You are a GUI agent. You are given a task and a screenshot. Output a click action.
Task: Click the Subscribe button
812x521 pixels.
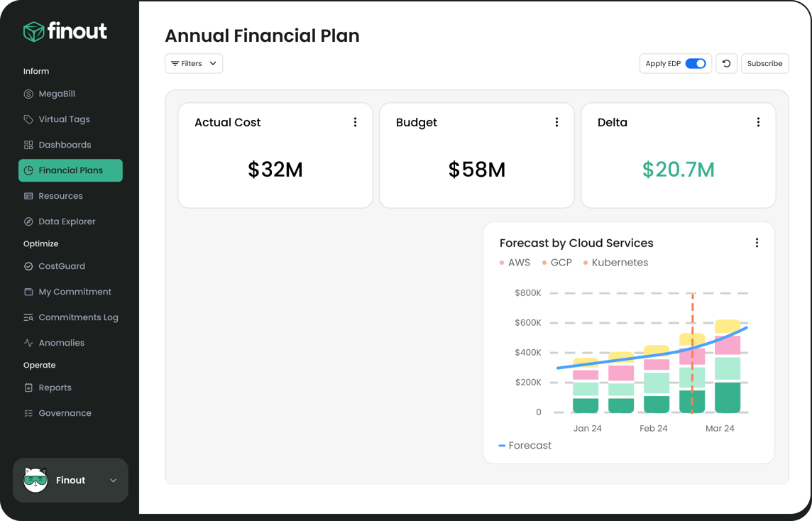[765, 64]
